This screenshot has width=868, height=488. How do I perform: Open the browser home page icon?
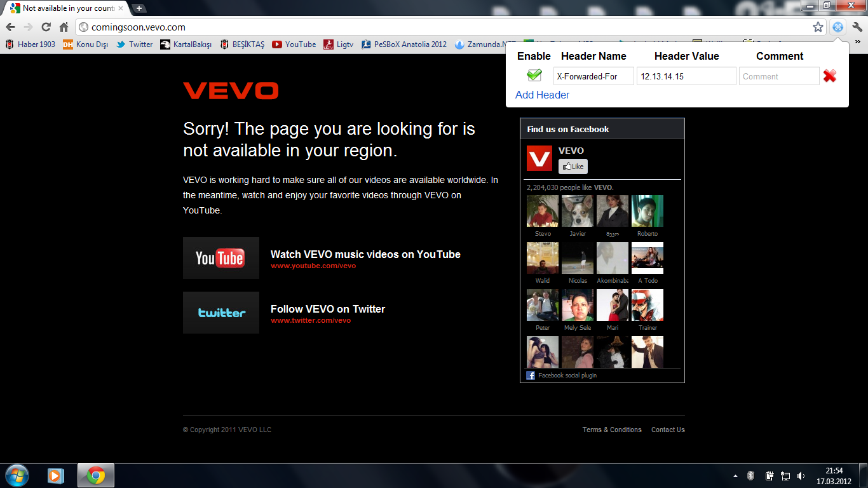[x=64, y=27]
